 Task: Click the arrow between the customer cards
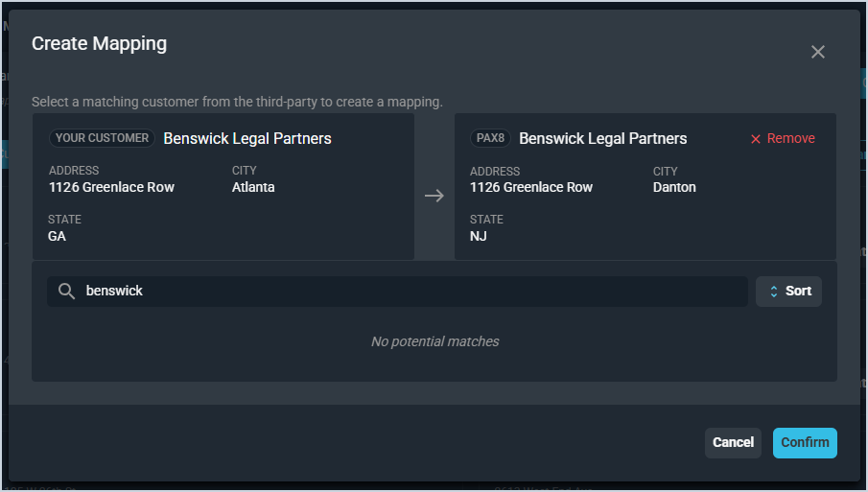pyautogui.click(x=434, y=196)
